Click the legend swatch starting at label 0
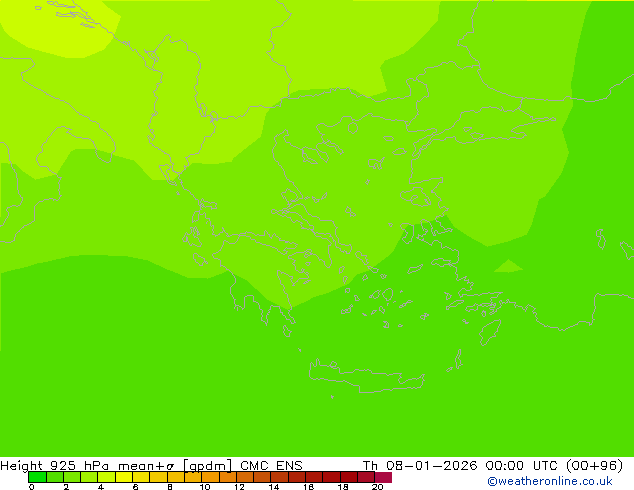This screenshot has width=634, height=490. pyautogui.click(x=37, y=477)
